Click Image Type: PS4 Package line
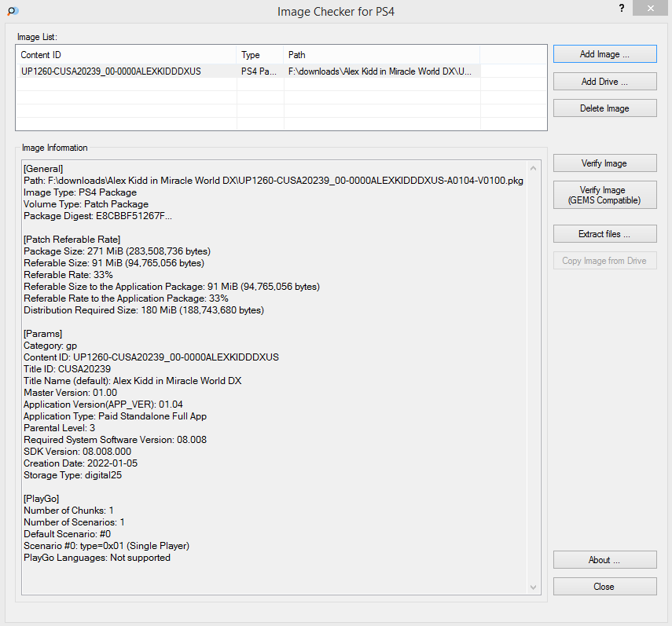Screen dimensions: 672x626 click(x=80, y=192)
